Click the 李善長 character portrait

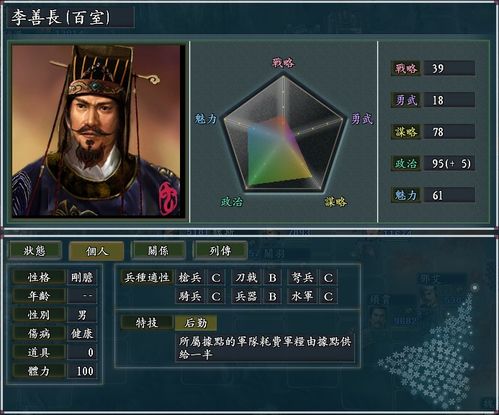(x=98, y=131)
